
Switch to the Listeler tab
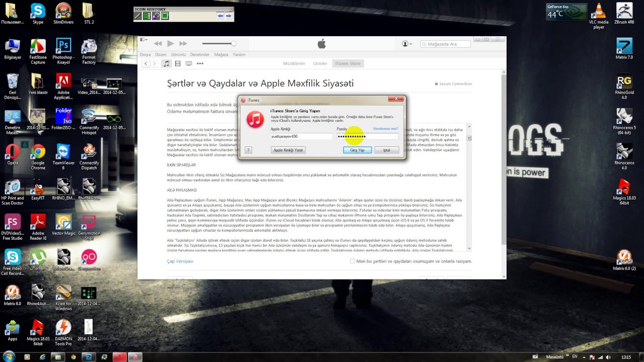tap(320, 63)
